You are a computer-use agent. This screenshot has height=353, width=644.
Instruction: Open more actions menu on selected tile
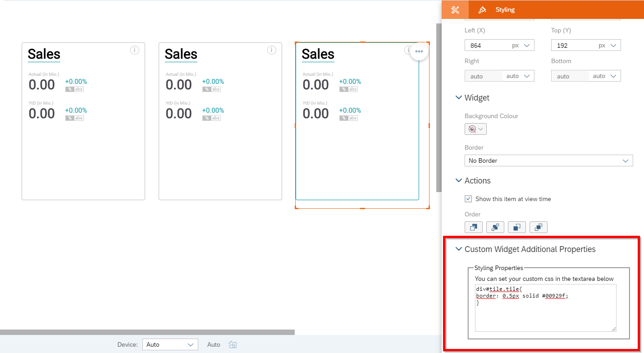click(419, 51)
